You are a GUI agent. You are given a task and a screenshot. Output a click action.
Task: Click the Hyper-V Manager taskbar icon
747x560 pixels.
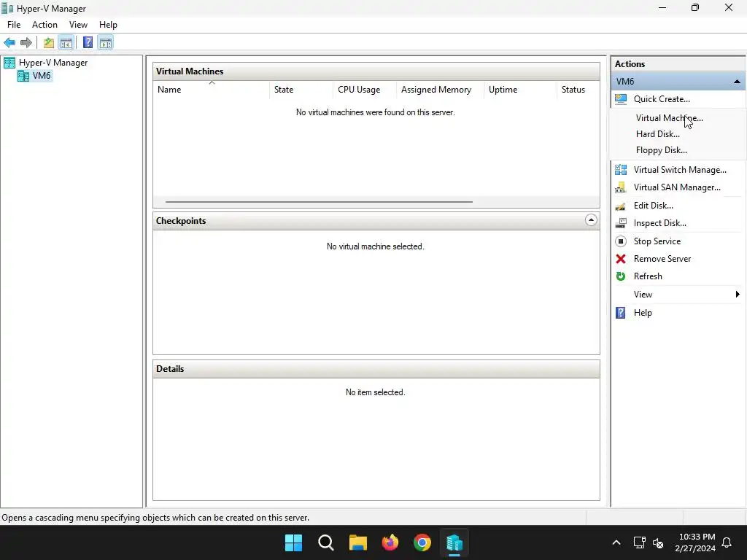[454, 542]
